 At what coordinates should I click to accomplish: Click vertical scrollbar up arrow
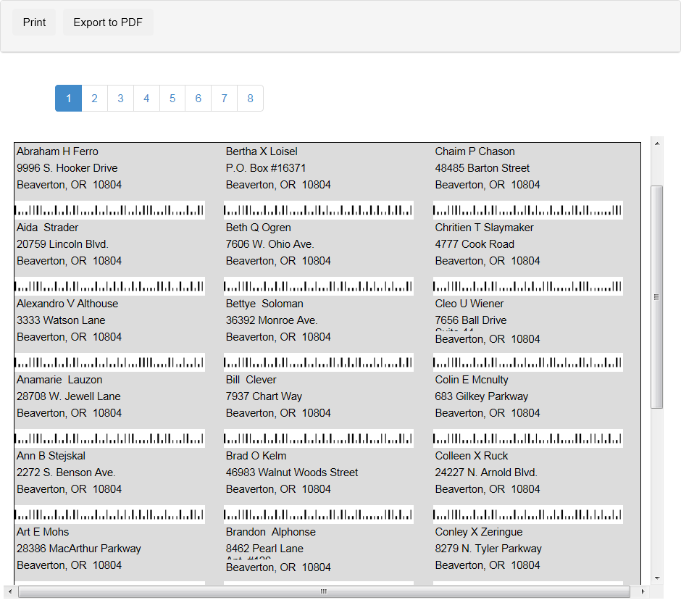tap(657, 143)
